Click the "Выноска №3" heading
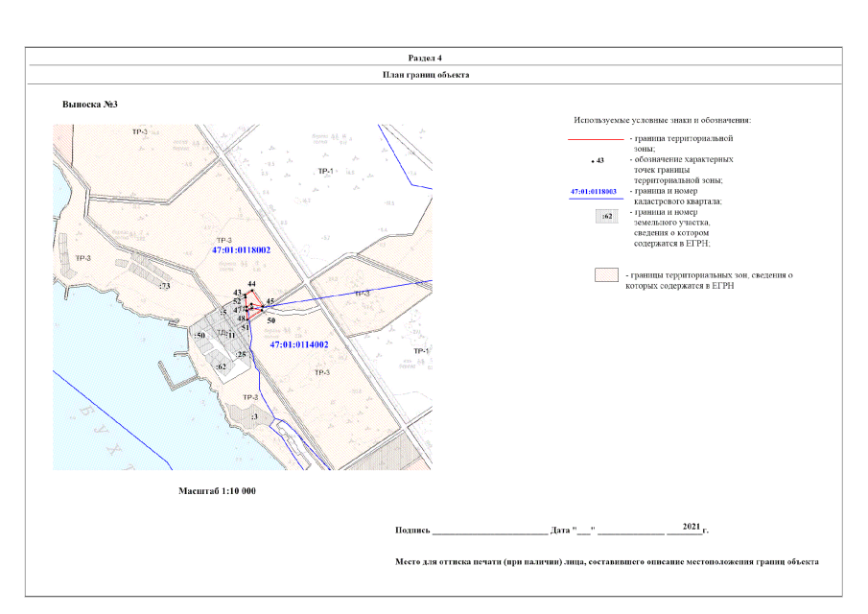Viewport: 868px width, 614px height. [89, 104]
